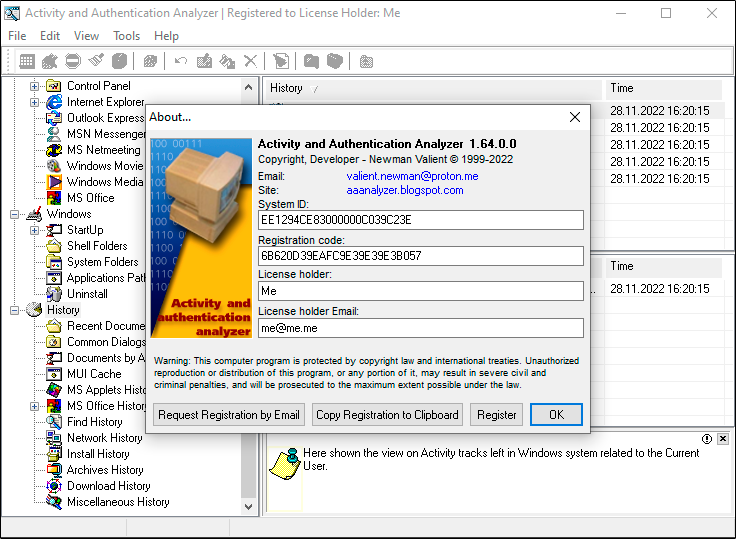Click the Archives History monitor icon
This screenshot has width=736, height=539.
[x=54, y=470]
